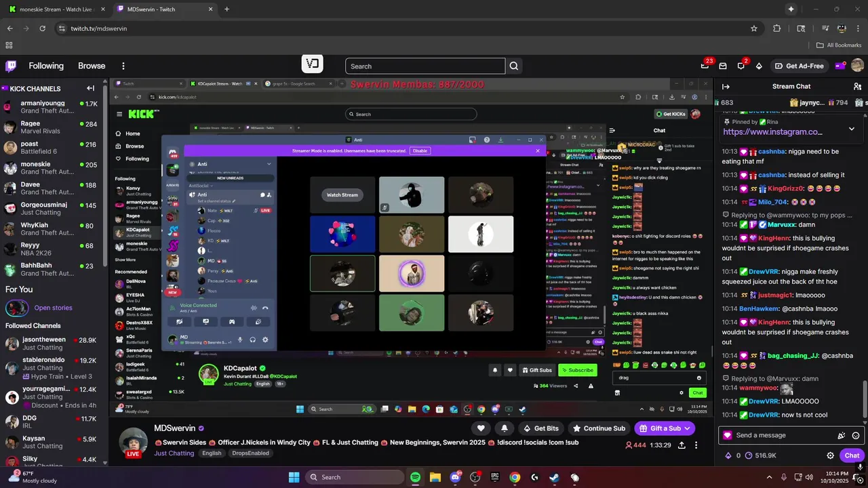Click the Get Bits diamond icon in top bar
The width and height of the screenshot is (868, 488).
point(759,66)
